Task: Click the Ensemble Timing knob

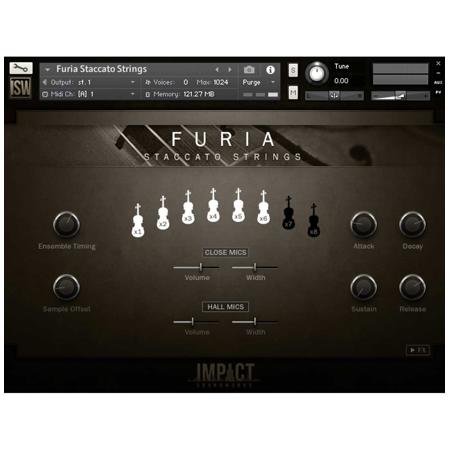Action: pos(66,224)
